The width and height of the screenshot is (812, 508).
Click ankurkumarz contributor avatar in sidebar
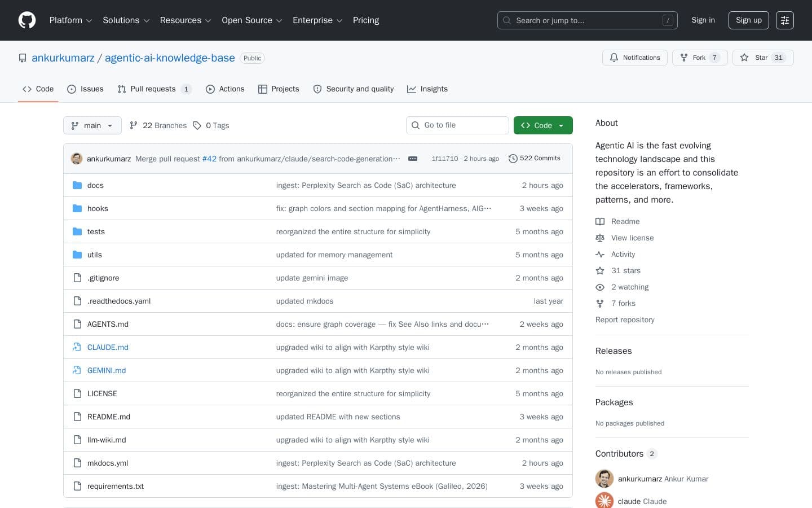pos(604,479)
